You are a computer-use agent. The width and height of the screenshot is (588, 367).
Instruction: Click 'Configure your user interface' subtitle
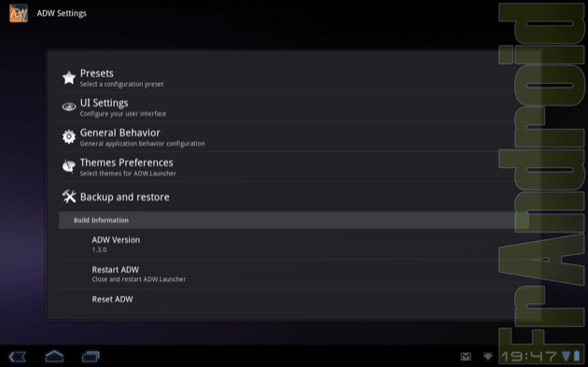(x=123, y=114)
